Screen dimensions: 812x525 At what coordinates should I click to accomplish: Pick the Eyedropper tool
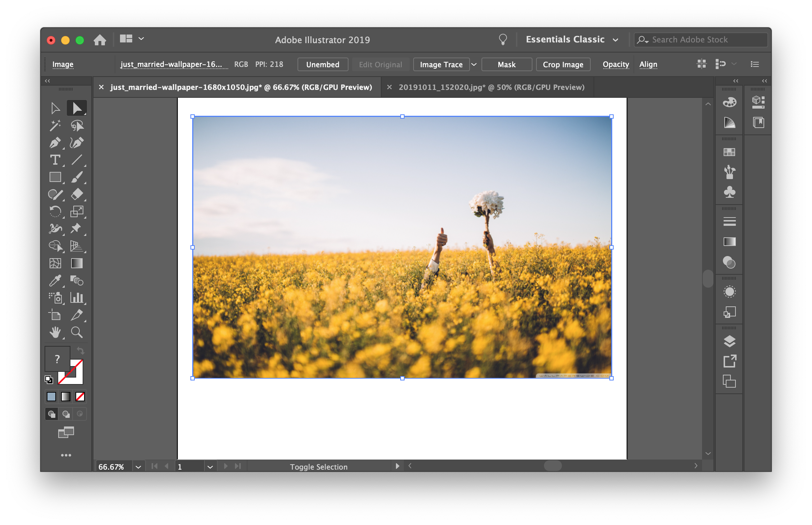(x=55, y=280)
